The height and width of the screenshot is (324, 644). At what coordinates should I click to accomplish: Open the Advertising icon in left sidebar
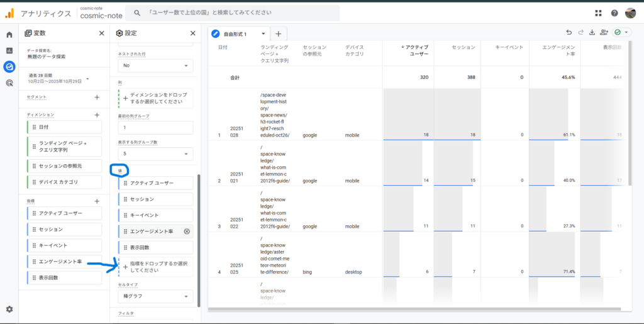coord(9,82)
